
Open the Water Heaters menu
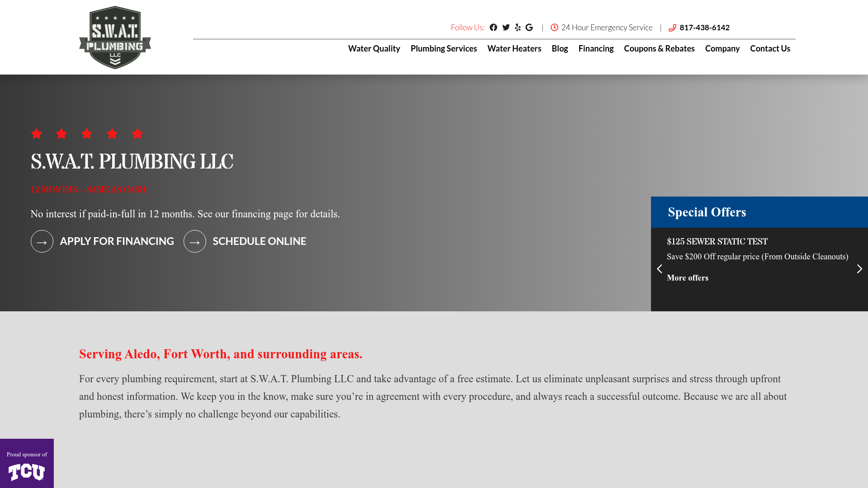coord(514,48)
